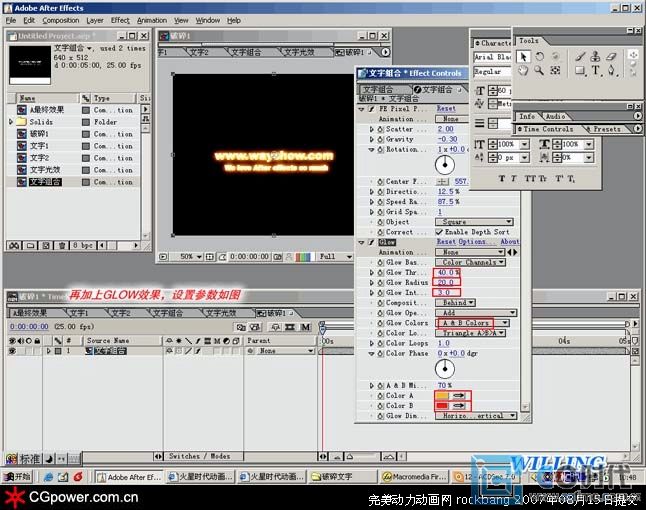
Task: Uncheck Enable Depth Sort checkbox
Action: [439, 232]
